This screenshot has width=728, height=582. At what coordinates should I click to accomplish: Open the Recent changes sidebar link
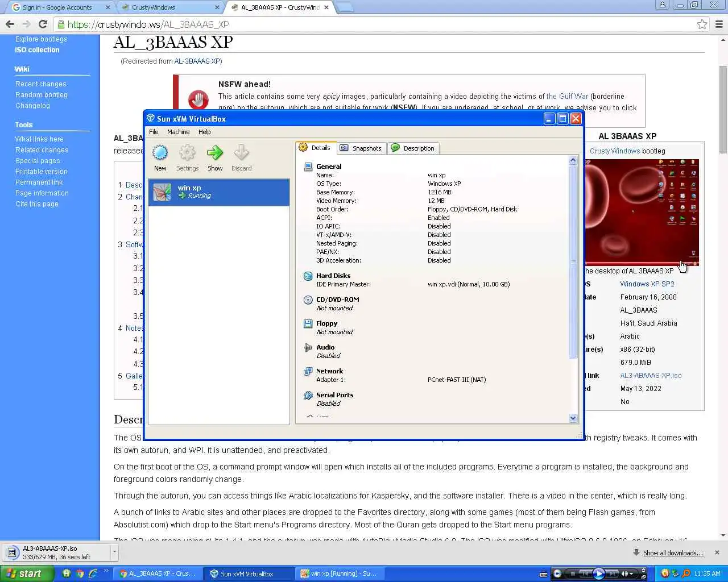point(40,84)
